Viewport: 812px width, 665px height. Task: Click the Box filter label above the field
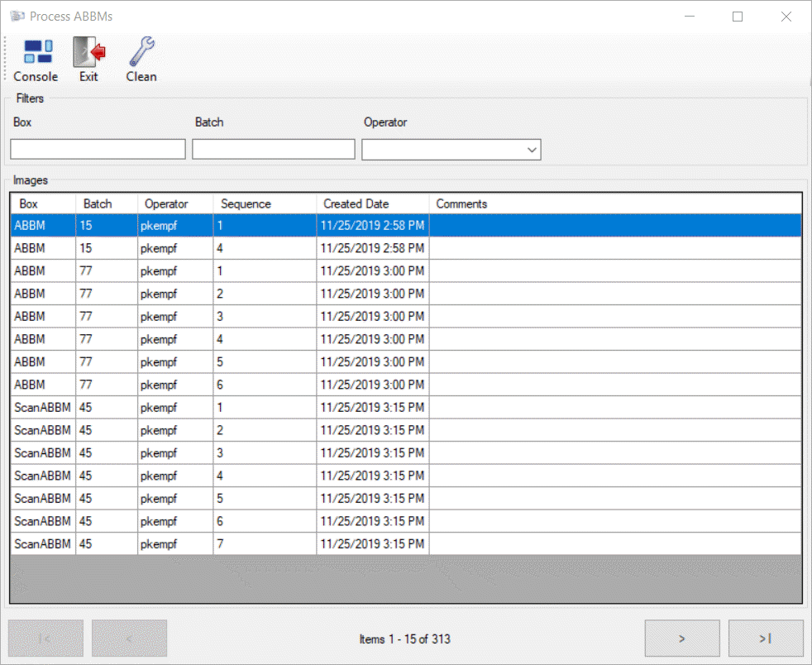(x=22, y=122)
